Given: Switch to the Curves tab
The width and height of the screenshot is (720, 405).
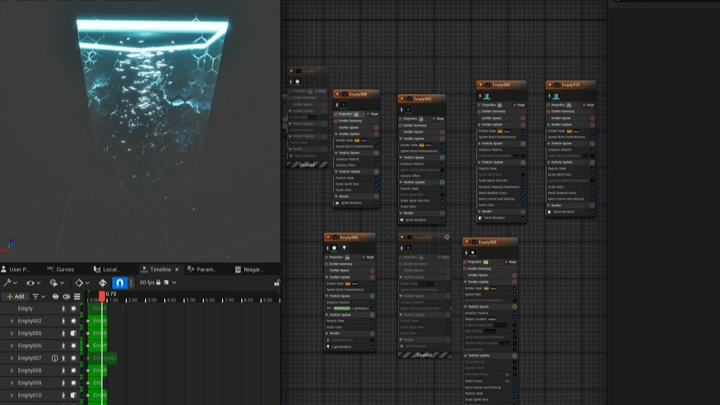Looking at the screenshot, I should (64, 269).
